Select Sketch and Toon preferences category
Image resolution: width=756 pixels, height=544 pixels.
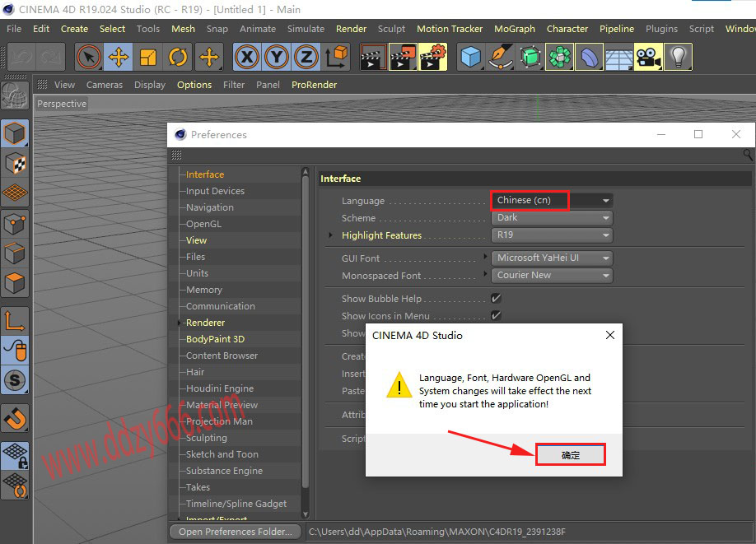pyautogui.click(x=222, y=454)
